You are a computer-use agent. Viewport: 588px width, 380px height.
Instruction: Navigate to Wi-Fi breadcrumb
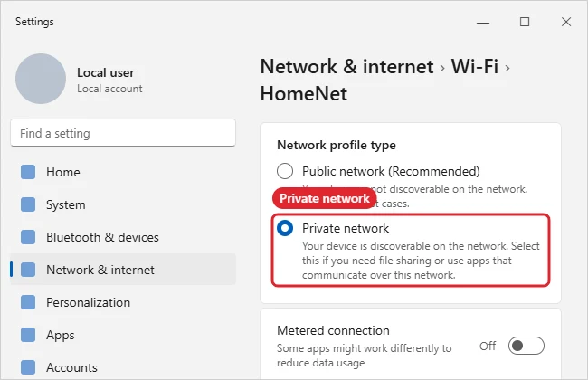point(475,66)
